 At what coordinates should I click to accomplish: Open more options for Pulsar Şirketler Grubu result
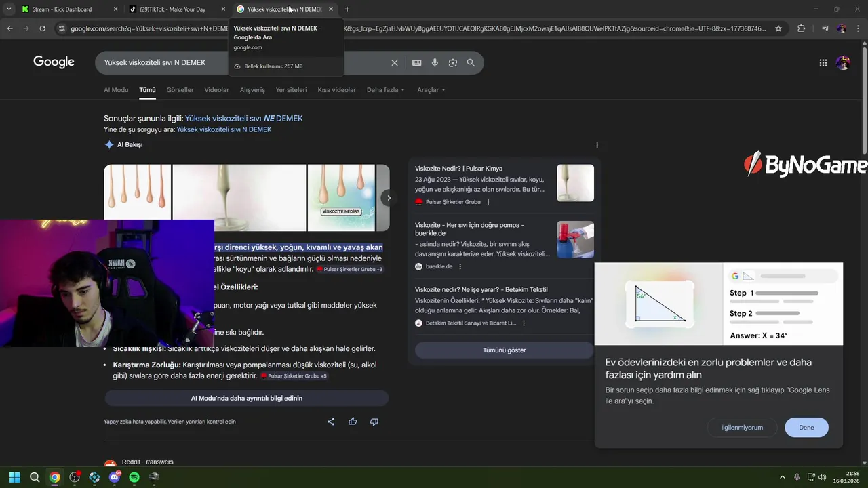tap(488, 202)
